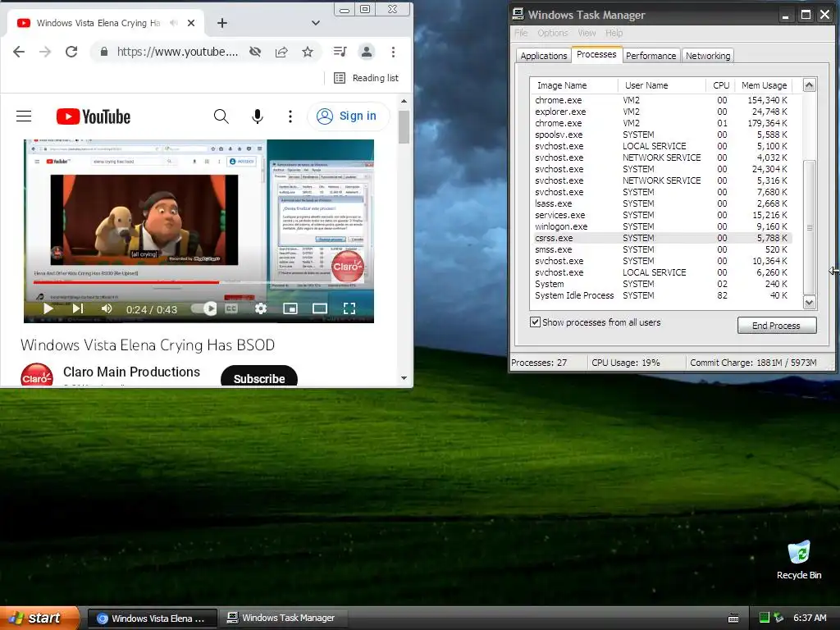Activate the miniplayer

290,308
